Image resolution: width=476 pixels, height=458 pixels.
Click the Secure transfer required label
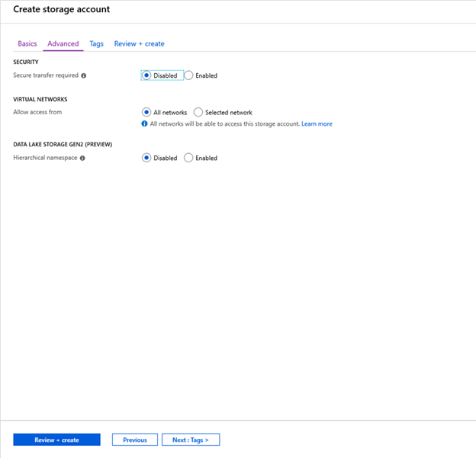click(x=46, y=75)
